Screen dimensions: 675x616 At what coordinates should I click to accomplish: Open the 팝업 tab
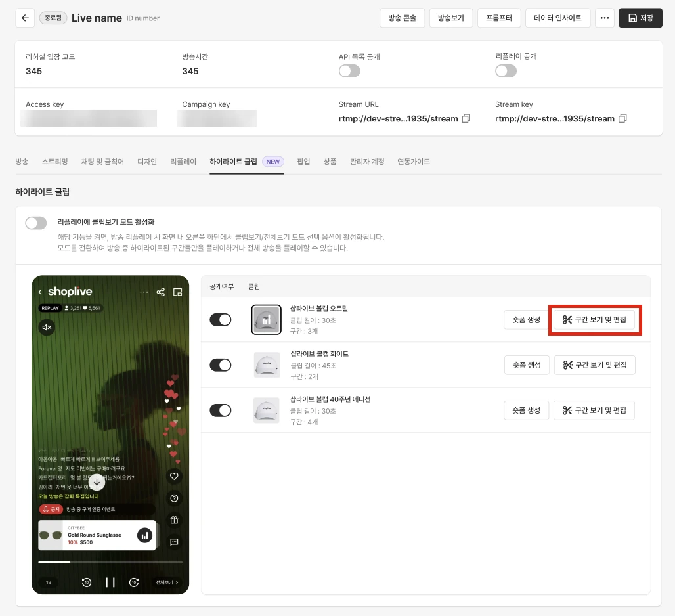tap(303, 162)
